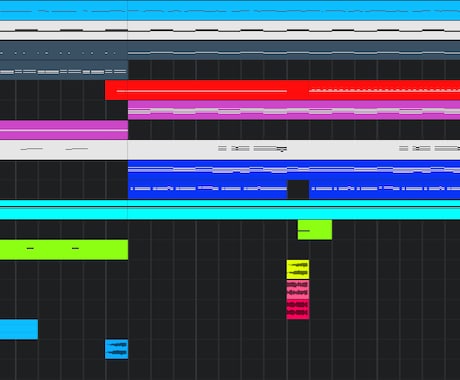Select the small blue waveform clip near the bottom

tap(117, 349)
